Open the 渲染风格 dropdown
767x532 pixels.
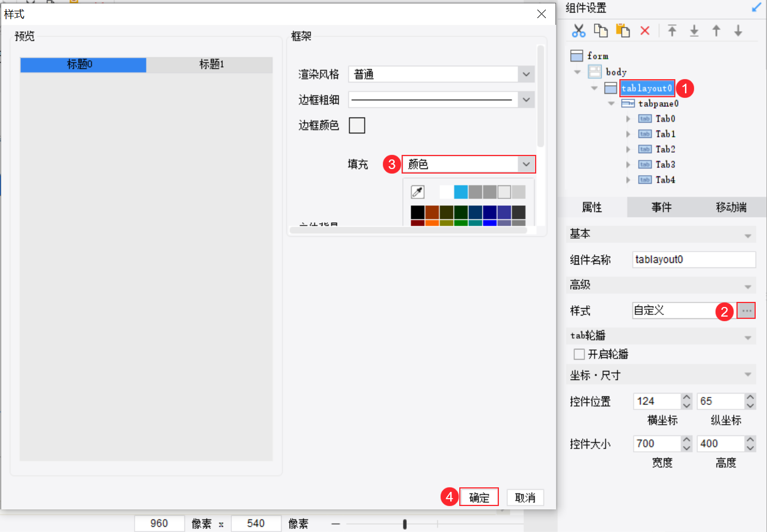pos(441,74)
